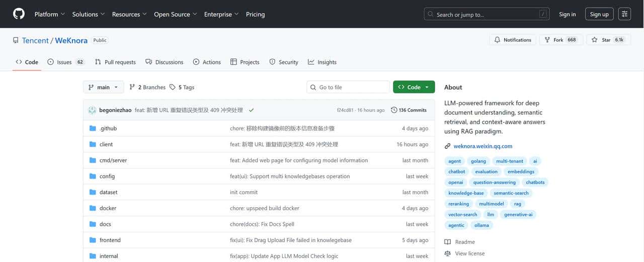Viewport: 644px width, 262px height.
Task: Expand the Open Source menu
Action: [x=175, y=14]
